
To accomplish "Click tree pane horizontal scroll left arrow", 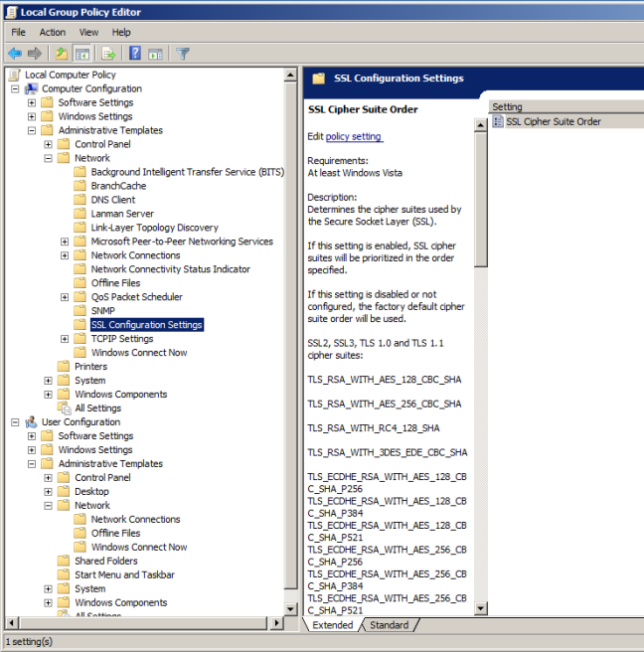I will tap(12, 623).
